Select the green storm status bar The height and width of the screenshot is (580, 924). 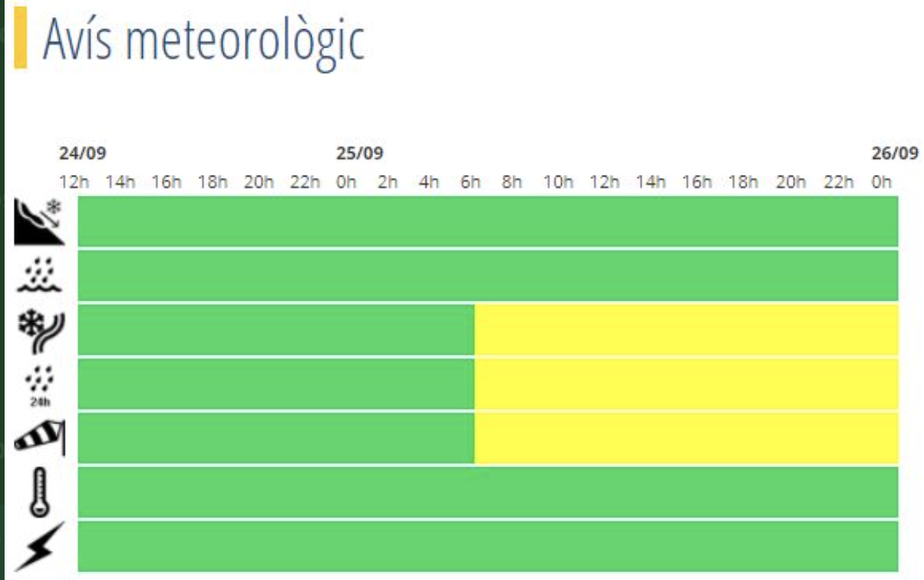tap(488, 546)
